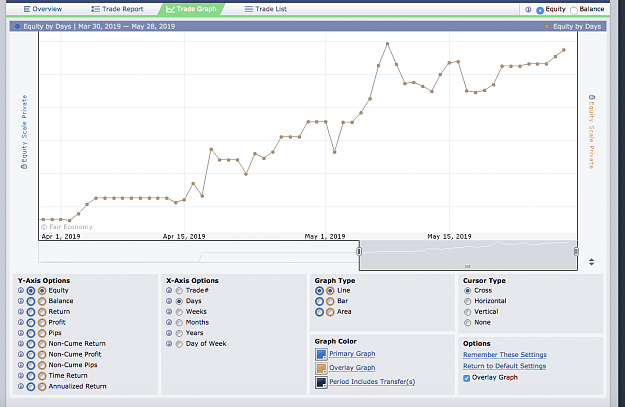The image size is (625, 407).
Task: Click the info icon next to Y-axis Equity
Action: 21,291
